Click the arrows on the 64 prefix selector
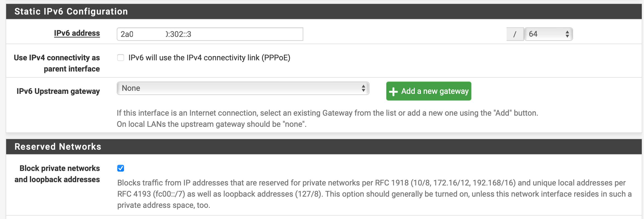Screen dimensions: 644x219 [567, 34]
